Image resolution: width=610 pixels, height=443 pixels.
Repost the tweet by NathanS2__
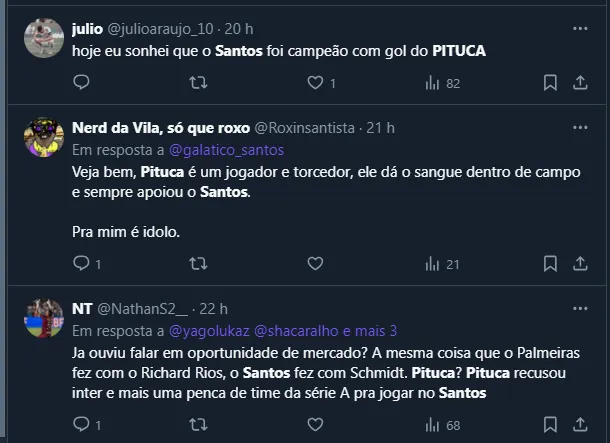[198, 426]
